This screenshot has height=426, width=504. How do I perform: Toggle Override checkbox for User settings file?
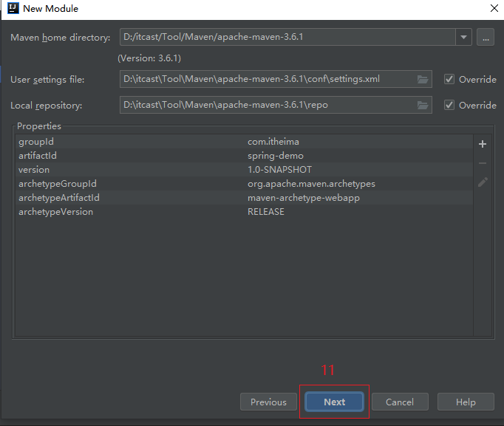pyautogui.click(x=449, y=79)
